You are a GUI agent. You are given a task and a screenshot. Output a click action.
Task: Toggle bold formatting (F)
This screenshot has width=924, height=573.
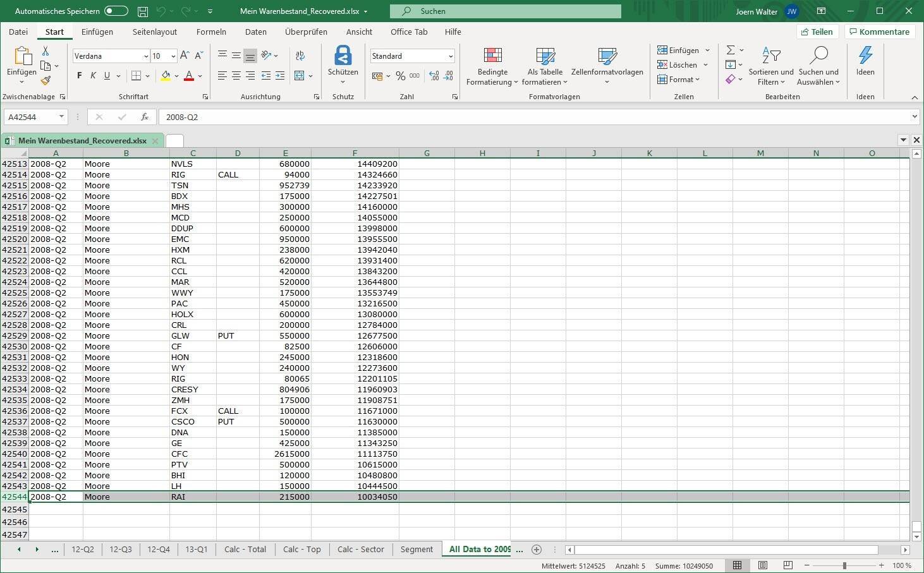point(79,76)
